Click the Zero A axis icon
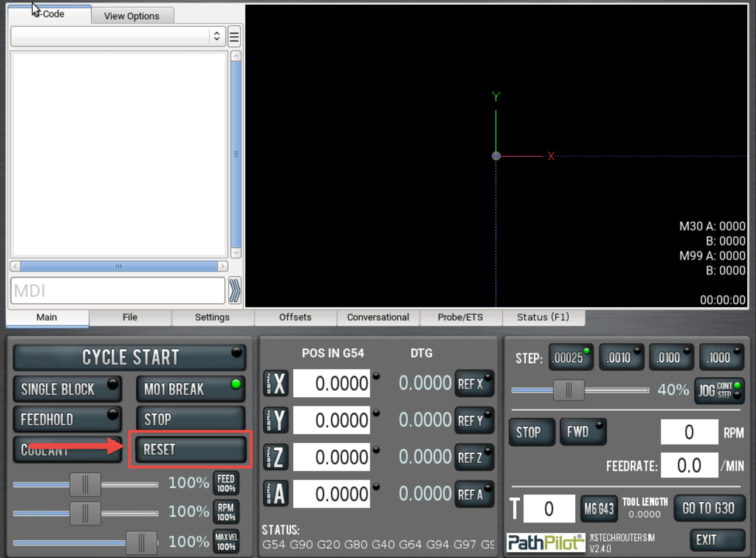The height and width of the screenshot is (558, 756). [x=276, y=494]
